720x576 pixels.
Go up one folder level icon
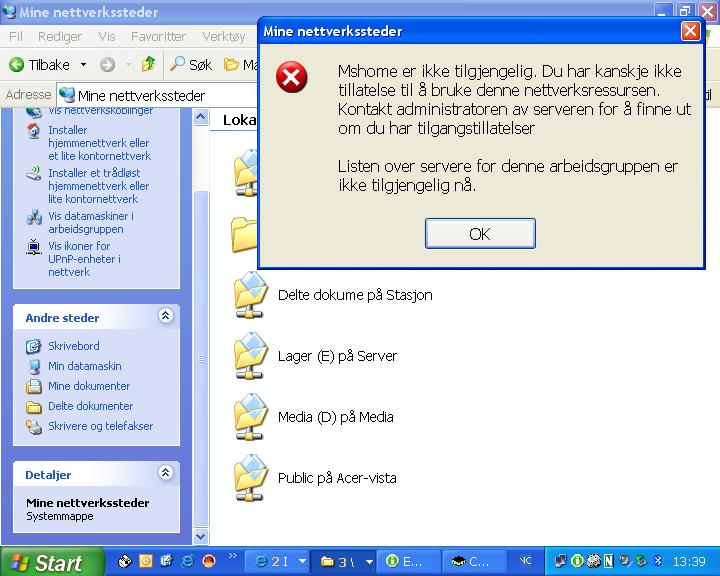[x=148, y=64]
